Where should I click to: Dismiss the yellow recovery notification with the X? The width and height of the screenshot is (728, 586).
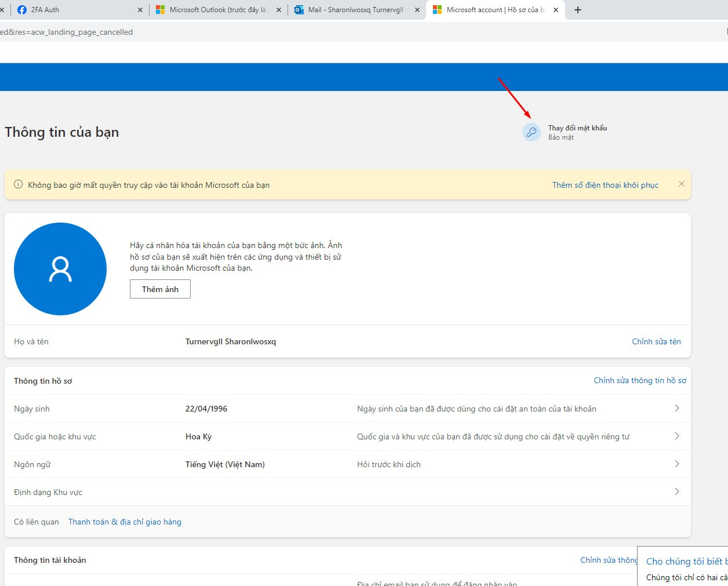click(x=682, y=184)
